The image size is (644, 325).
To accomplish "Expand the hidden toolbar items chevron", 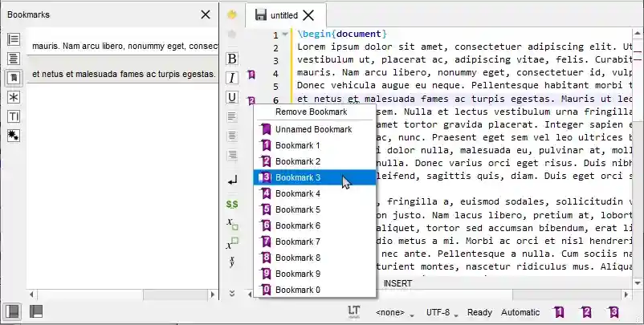I will [x=232, y=293].
